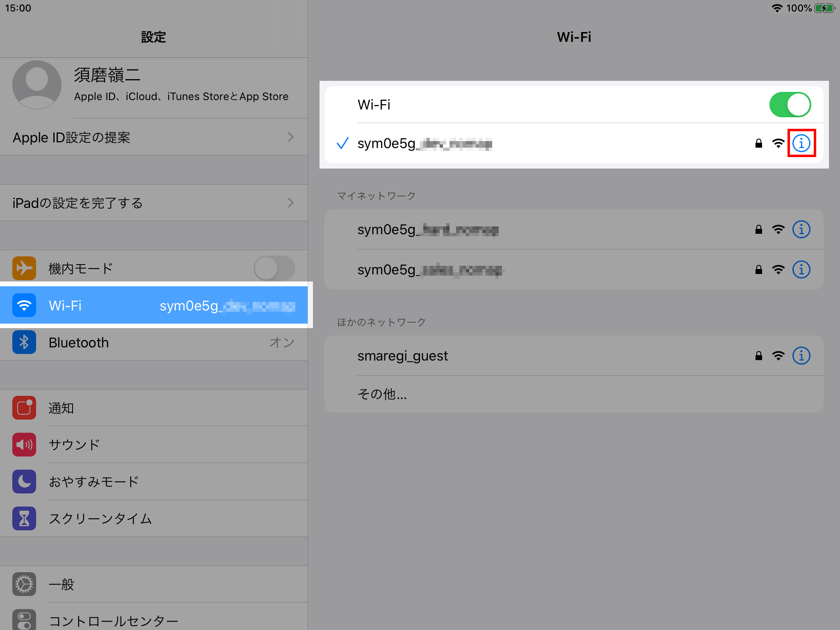Expand Apple ID設定の提案 chevron
The width and height of the screenshot is (840, 630).
tap(290, 137)
